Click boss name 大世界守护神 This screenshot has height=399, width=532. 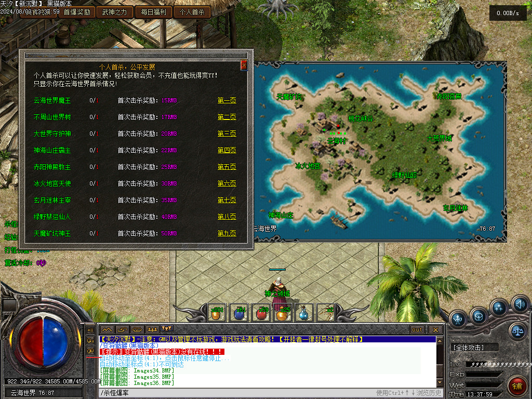click(52, 134)
